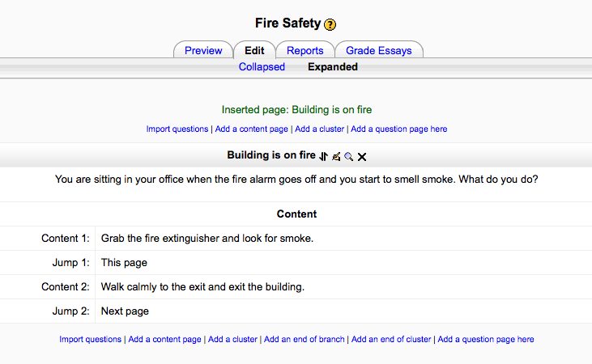Screen dimensions: 592x364
Task: Select the Expanded view
Action: pos(333,67)
